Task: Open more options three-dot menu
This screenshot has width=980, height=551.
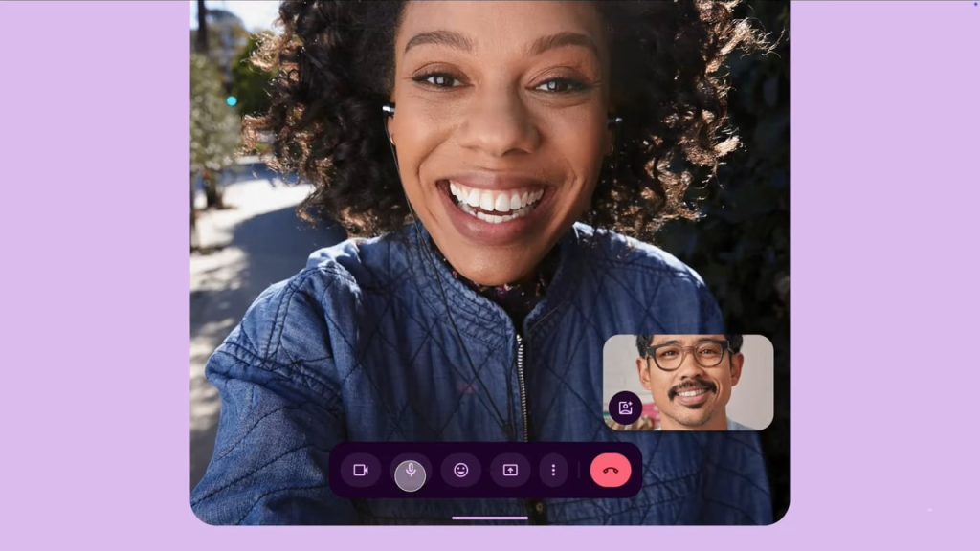Action: click(553, 470)
